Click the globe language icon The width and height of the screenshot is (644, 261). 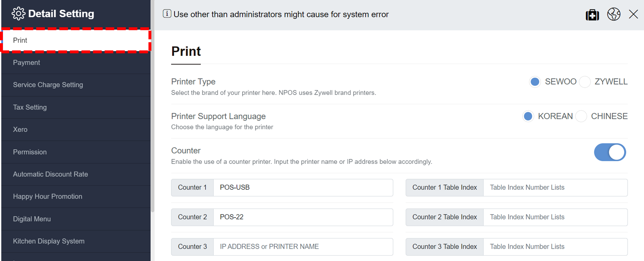pyautogui.click(x=613, y=14)
